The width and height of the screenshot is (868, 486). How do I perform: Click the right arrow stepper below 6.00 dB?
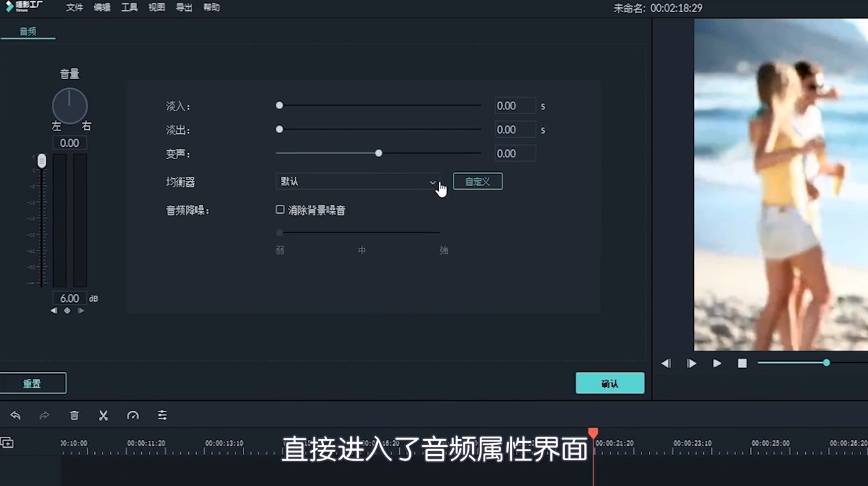tap(81, 310)
